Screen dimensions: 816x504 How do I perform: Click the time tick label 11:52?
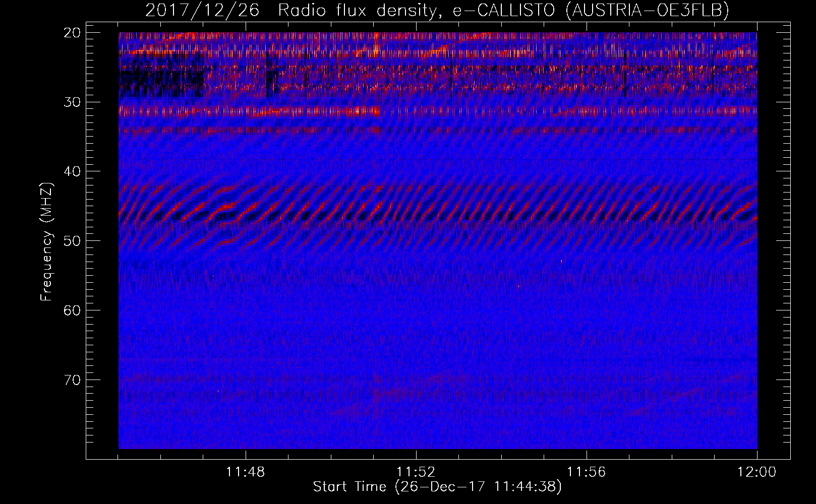click(416, 472)
